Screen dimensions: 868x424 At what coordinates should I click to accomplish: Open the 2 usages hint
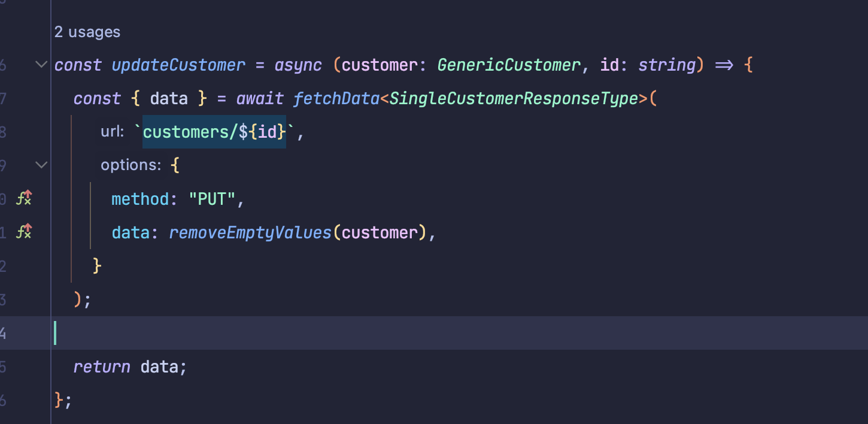click(x=87, y=32)
